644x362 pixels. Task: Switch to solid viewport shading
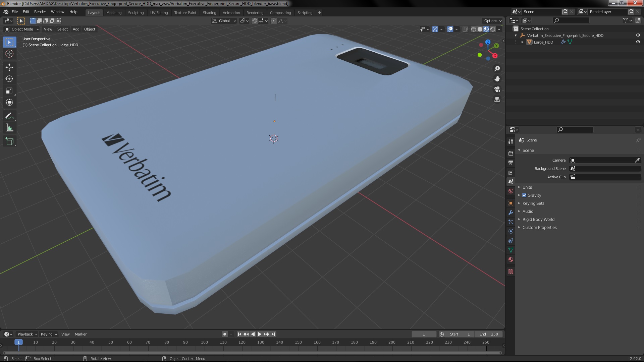(x=480, y=29)
